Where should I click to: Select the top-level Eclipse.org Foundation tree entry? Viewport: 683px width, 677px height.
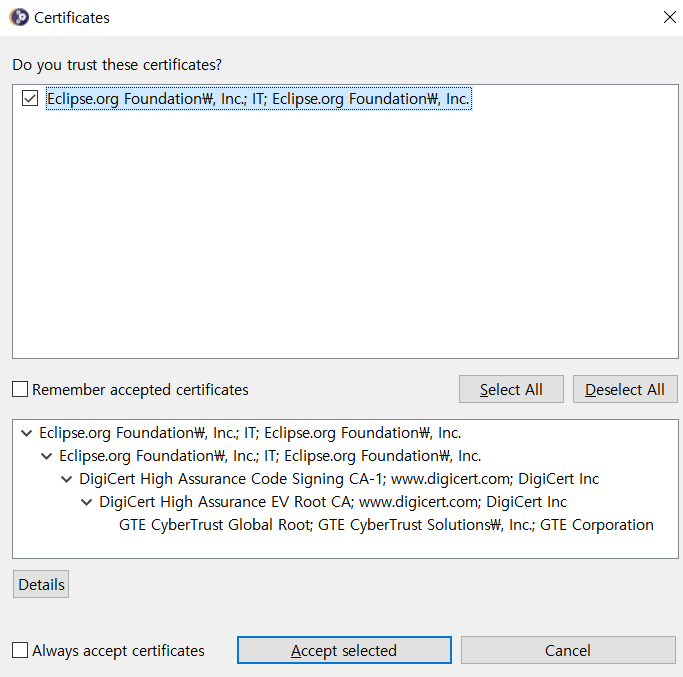click(x=250, y=433)
